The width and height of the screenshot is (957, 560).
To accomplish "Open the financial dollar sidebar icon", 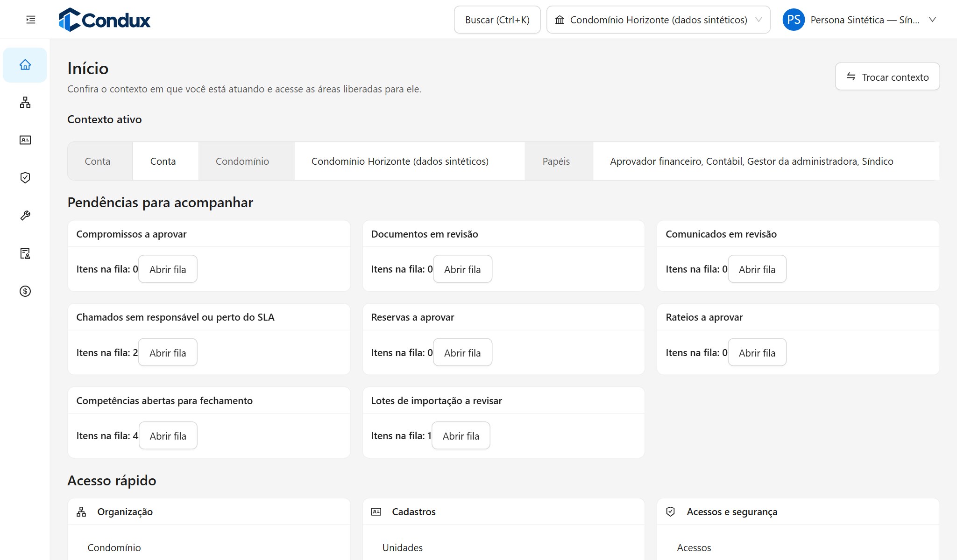I will click(x=25, y=291).
